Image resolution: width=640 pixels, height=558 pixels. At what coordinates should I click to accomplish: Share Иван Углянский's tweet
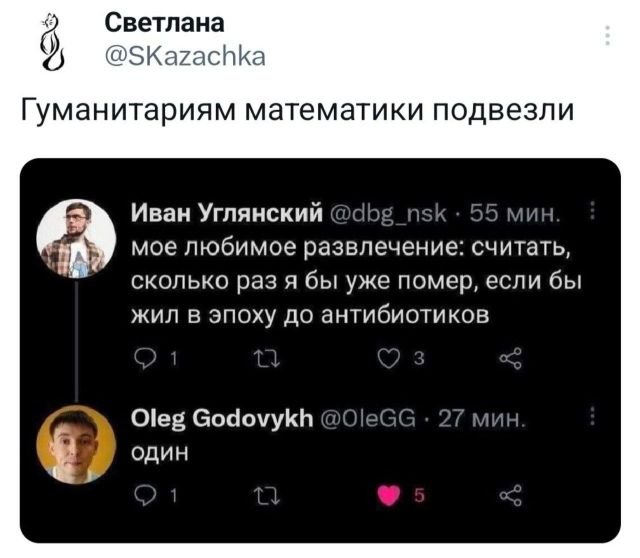(x=514, y=361)
